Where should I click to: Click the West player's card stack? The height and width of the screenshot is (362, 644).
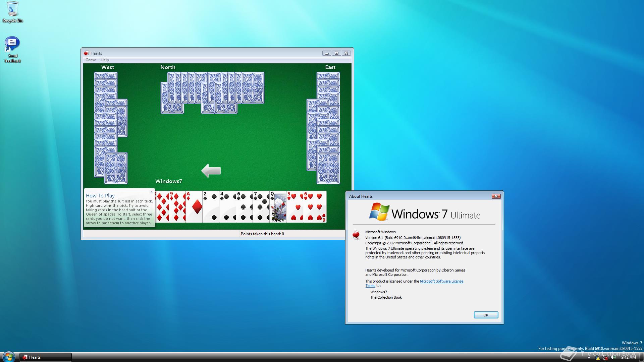111,128
